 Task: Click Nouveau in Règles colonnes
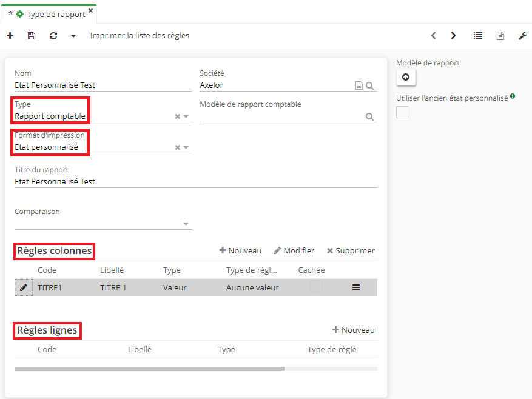click(x=240, y=250)
